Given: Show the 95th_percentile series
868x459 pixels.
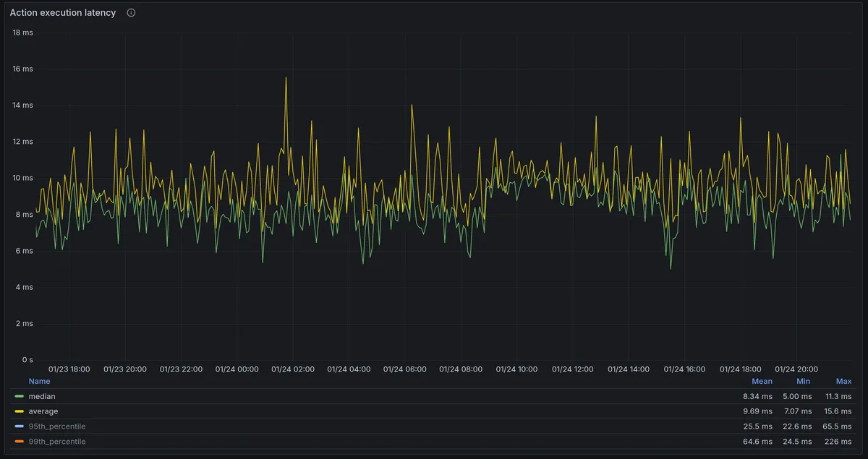Looking at the screenshot, I should pos(57,426).
